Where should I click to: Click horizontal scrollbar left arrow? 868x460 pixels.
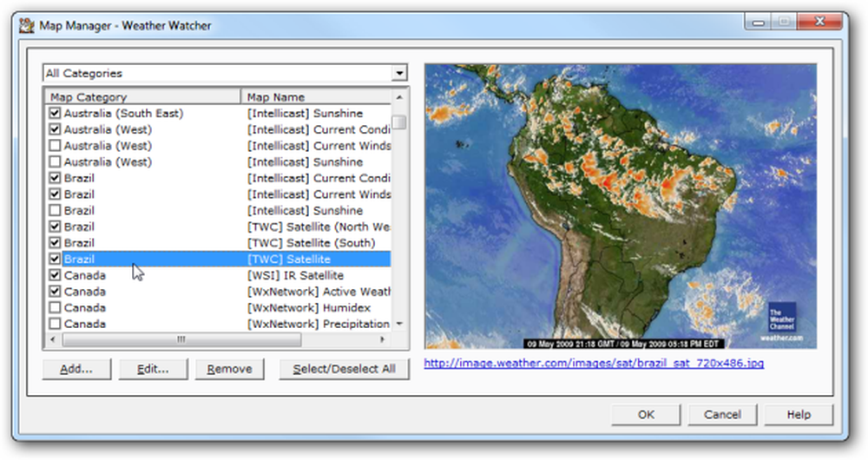click(x=53, y=339)
